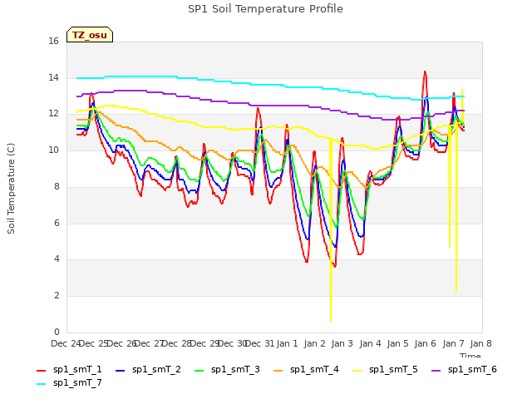Toggle the sp1_smT_6 legend label
The width and height of the screenshot is (532, 399).
[472, 369]
